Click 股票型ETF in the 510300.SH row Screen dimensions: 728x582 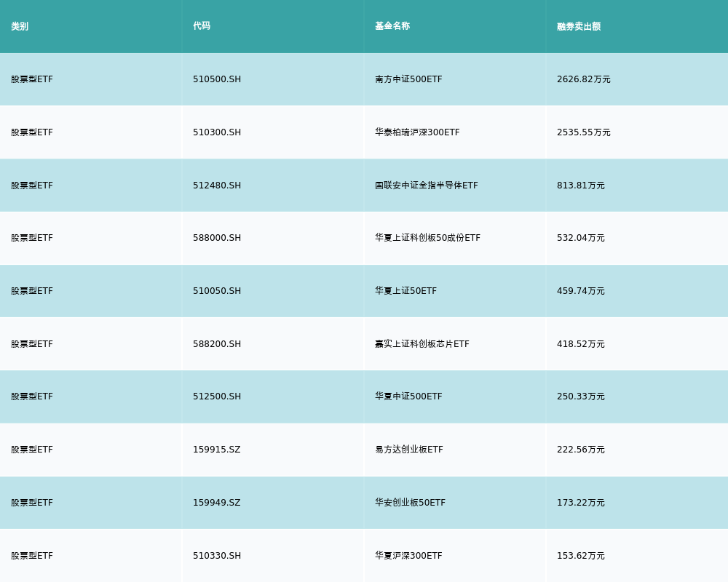coord(32,132)
